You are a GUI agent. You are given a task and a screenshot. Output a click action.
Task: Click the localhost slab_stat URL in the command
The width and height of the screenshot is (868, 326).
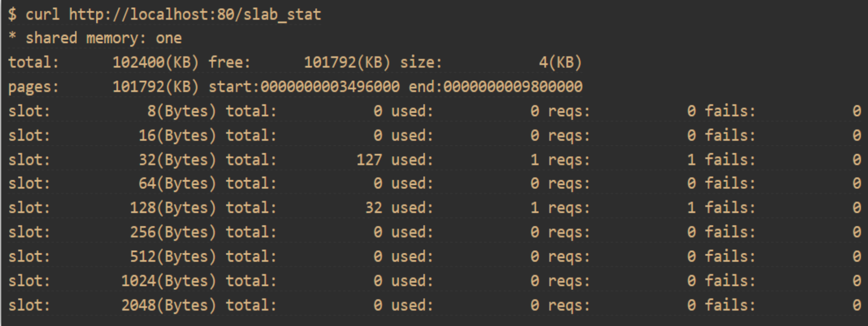click(x=195, y=15)
